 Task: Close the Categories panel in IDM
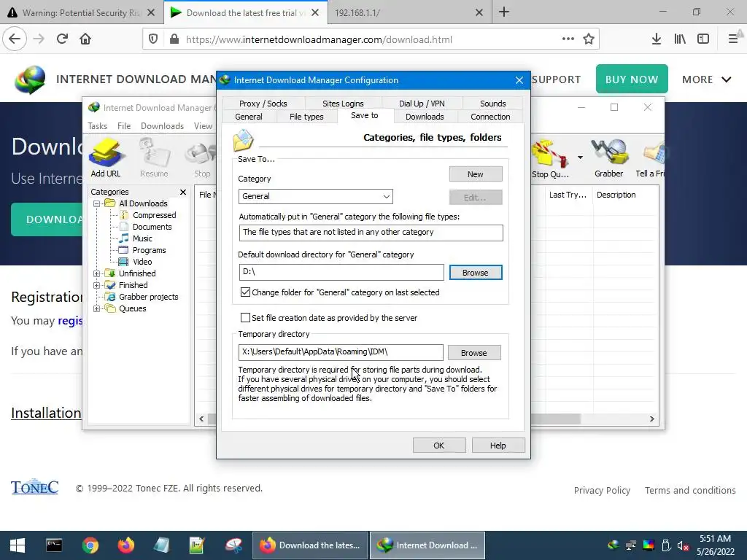coord(183,192)
